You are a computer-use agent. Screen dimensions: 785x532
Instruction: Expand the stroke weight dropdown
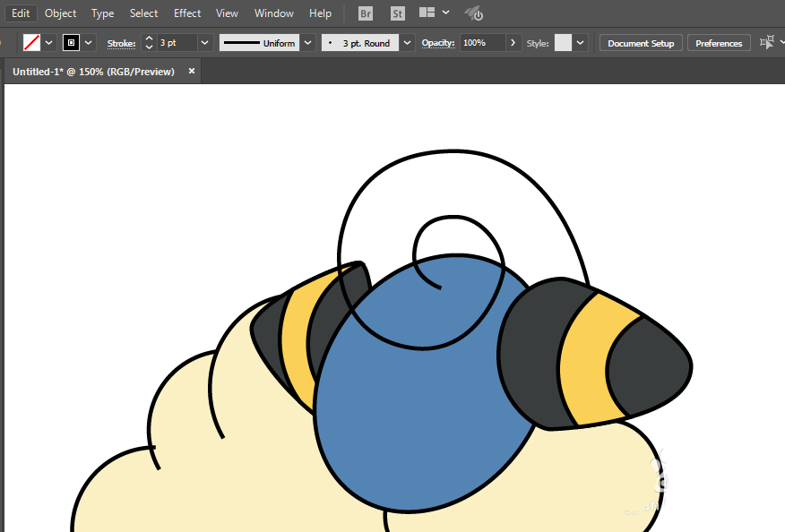coord(204,43)
